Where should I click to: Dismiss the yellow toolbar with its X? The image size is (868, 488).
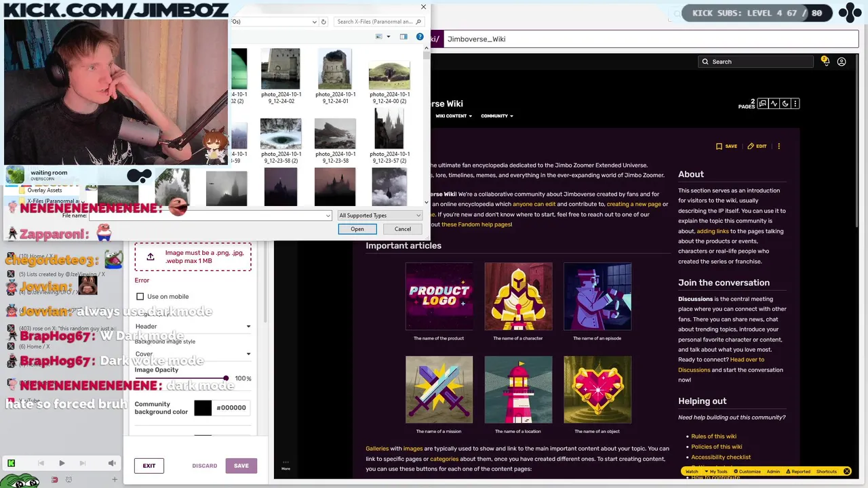coord(846,471)
